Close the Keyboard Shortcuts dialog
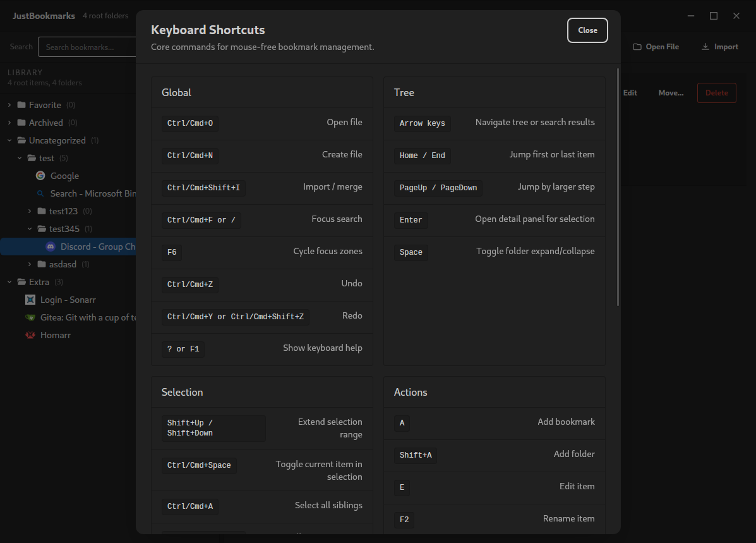Screen dimensions: 756x543 click(587, 30)
